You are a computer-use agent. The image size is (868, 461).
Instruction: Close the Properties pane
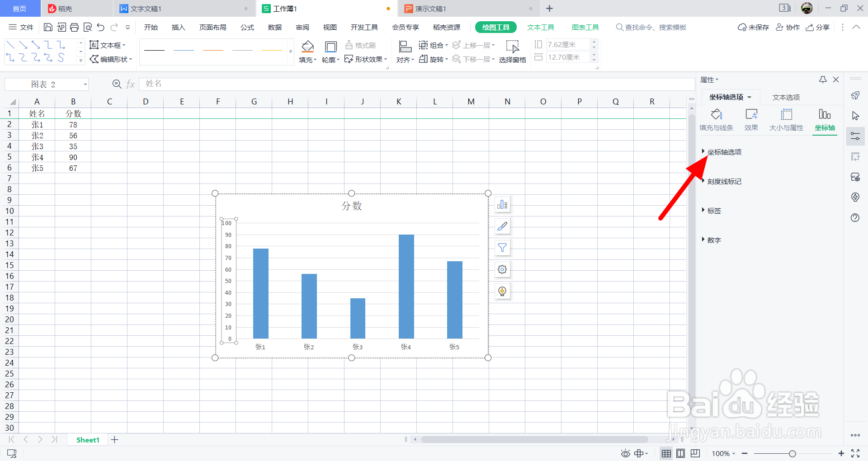[x=836, y=80]
